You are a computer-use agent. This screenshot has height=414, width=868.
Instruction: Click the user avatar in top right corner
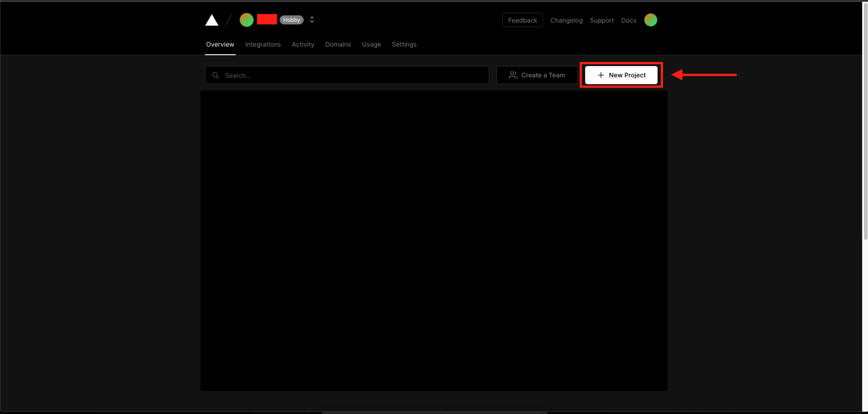pyautogui.click(x=650, y=19)
